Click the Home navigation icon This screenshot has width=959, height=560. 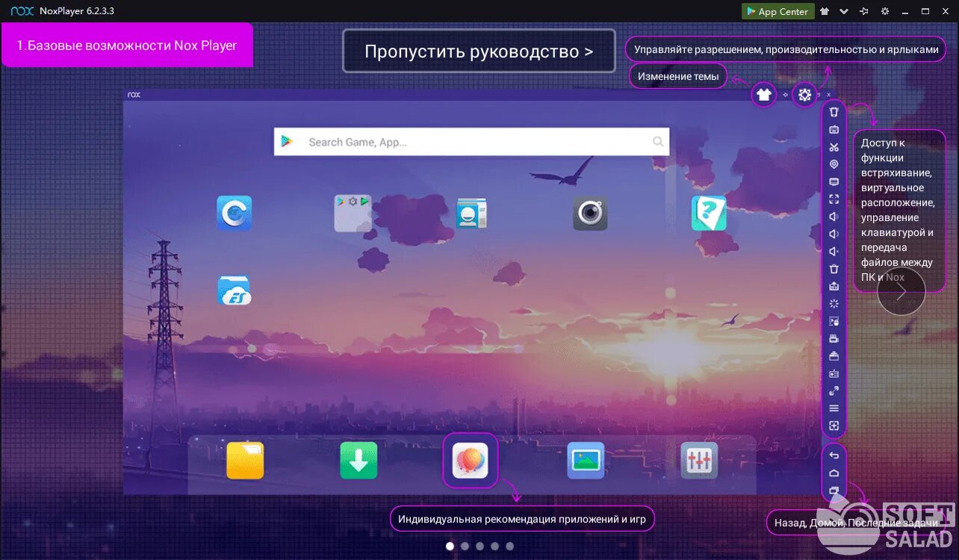[834, 473]
